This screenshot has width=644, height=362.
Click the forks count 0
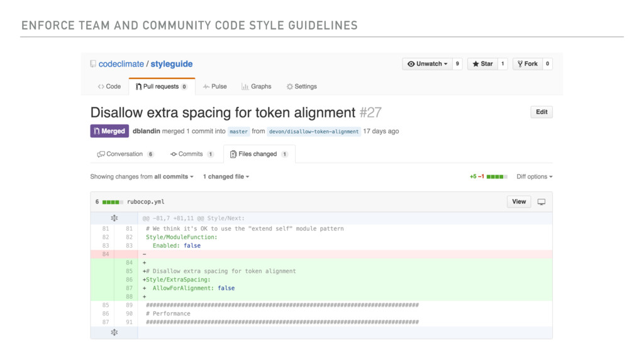point(547,63)
